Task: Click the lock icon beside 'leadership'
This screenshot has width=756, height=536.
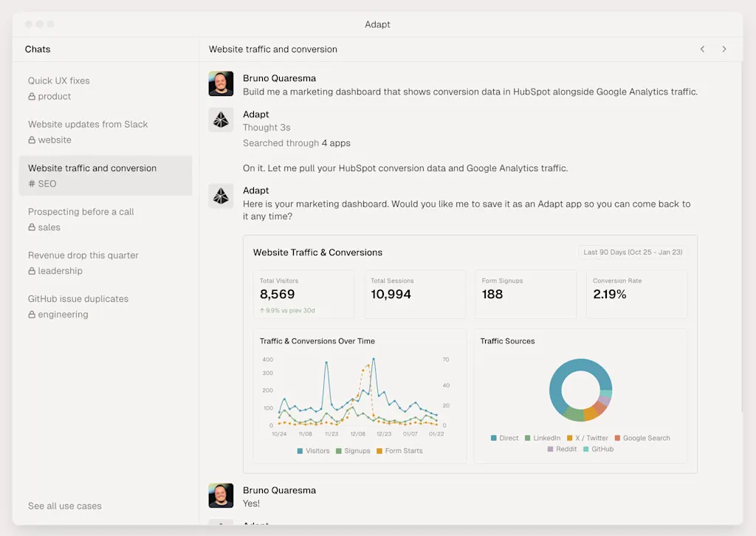Action: (32, 271)
